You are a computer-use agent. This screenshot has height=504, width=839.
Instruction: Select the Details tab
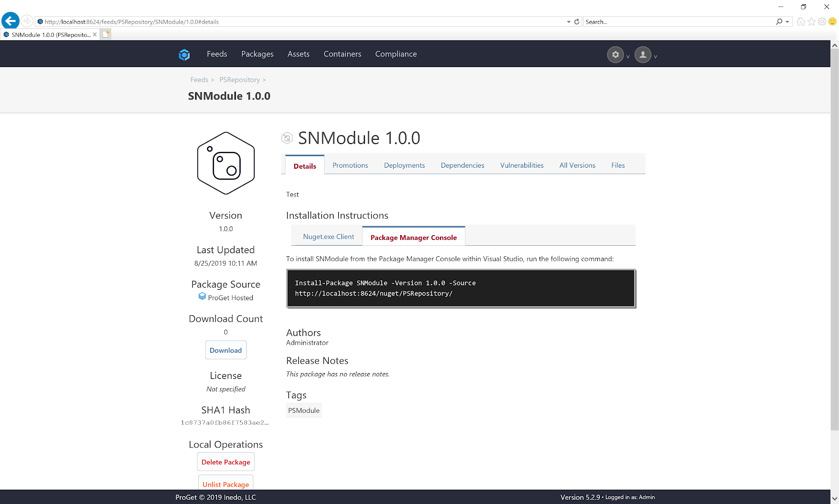tap(305, 166)
